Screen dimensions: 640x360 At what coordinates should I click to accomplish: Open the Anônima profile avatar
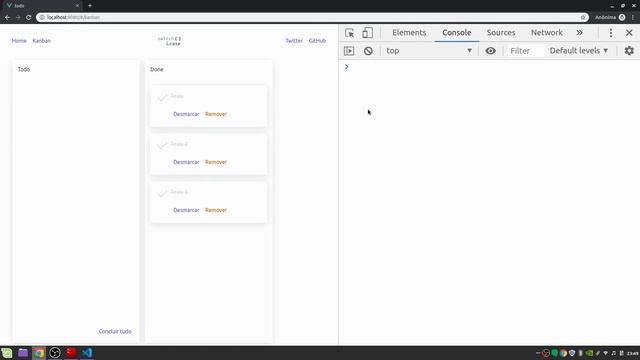622,17
